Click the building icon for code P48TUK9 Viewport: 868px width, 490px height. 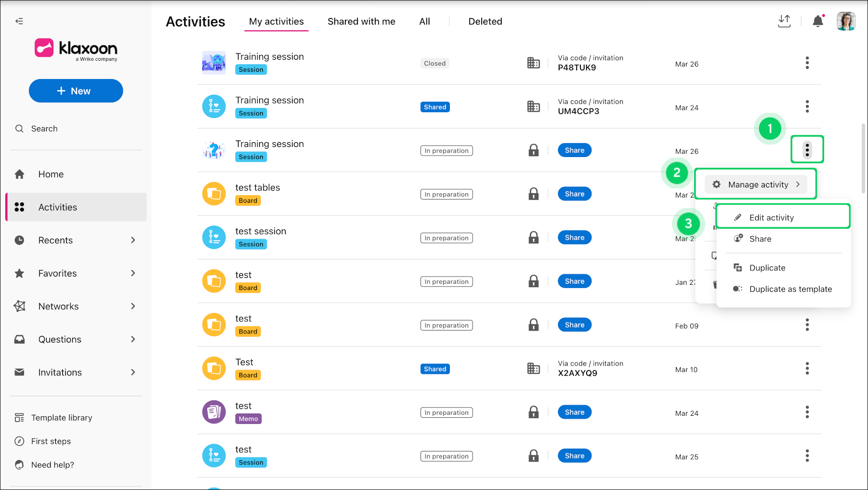(534, 63)
